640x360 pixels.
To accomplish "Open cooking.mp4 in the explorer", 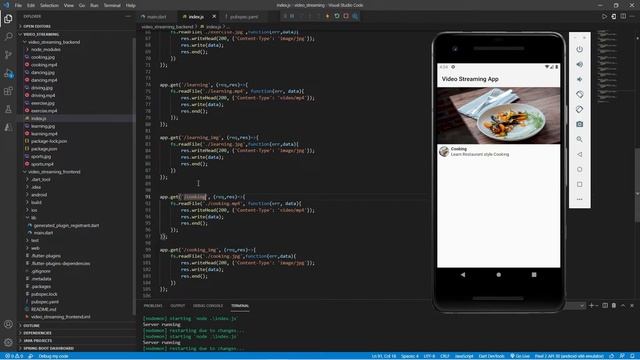I will tap(44, 64).
